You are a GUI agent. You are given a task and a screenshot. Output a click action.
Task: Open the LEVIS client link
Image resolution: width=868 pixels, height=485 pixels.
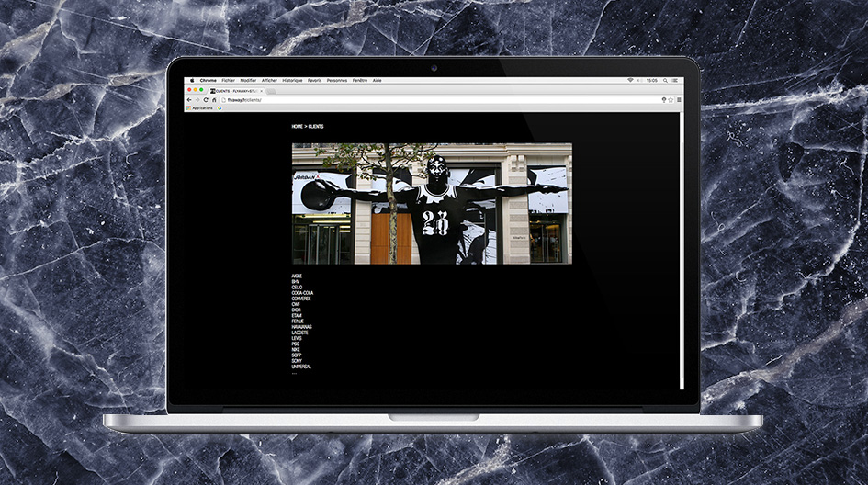296,338
